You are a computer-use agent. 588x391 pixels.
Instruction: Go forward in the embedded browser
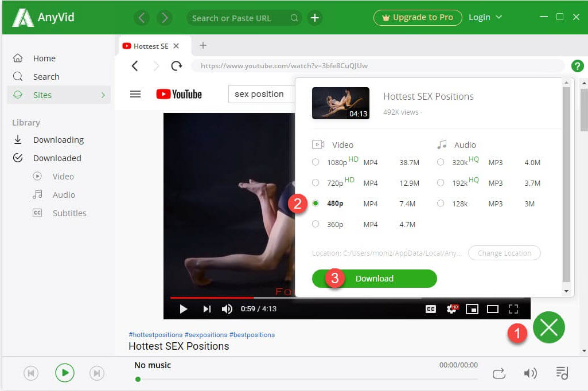click(156, 66)
